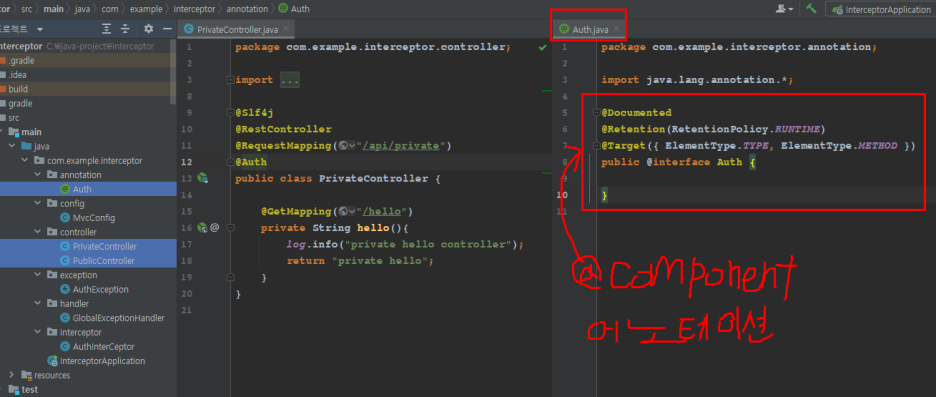Click the 'example' breadcrumb
This screenshot has width=936, height=397.
tap(146, 9)
